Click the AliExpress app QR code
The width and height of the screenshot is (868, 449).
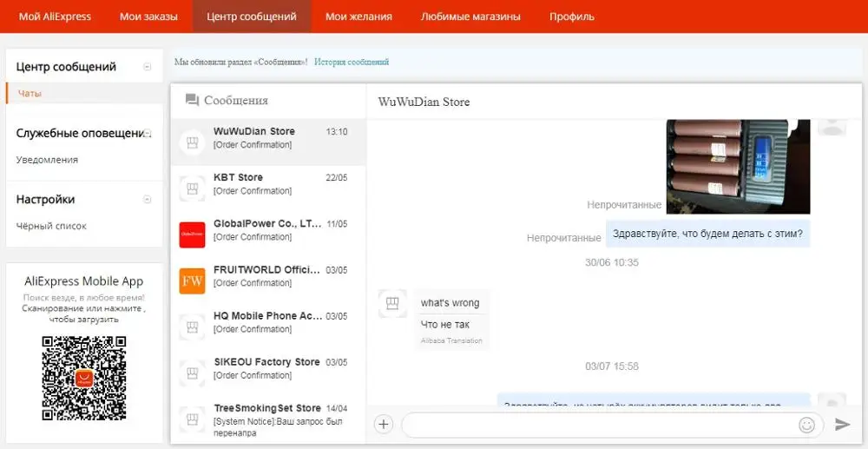click(84, 378)
